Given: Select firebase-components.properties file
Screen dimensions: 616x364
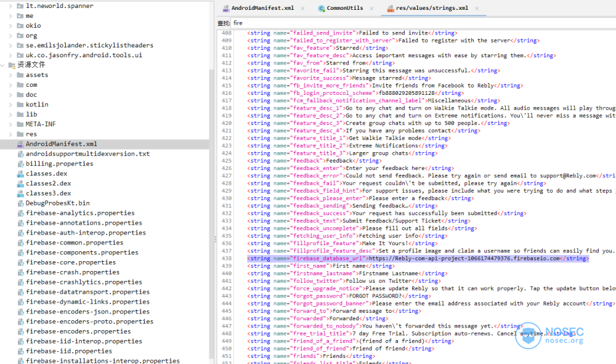Looking at the screenshot, I should pos(82,253).
